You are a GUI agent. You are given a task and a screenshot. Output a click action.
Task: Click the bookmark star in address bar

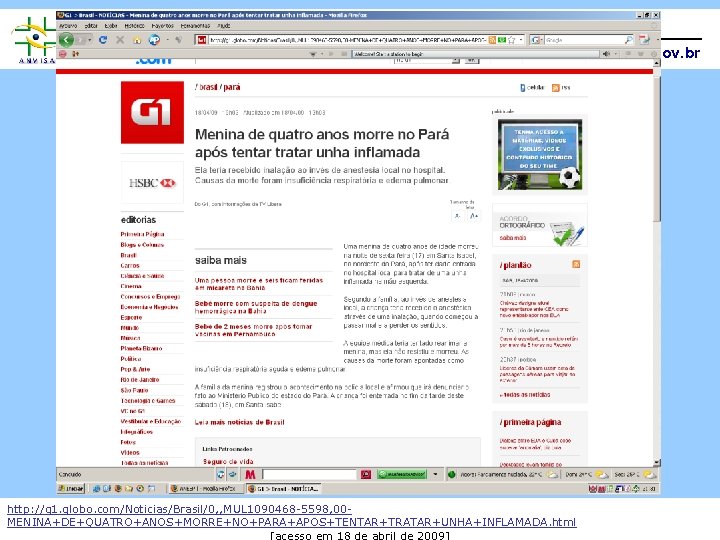pos(512,40)
